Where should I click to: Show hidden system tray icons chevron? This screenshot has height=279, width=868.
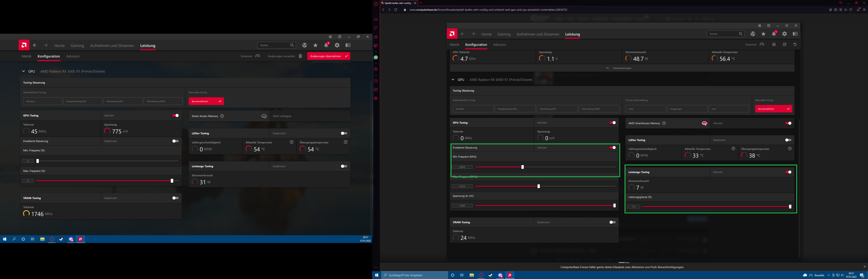tap(829, 275)
